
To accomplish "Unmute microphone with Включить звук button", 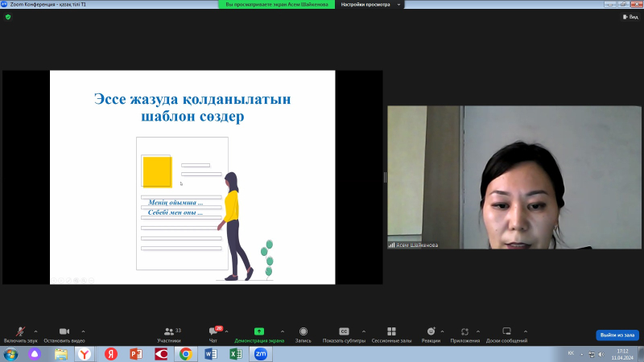I will coord(20,333).
